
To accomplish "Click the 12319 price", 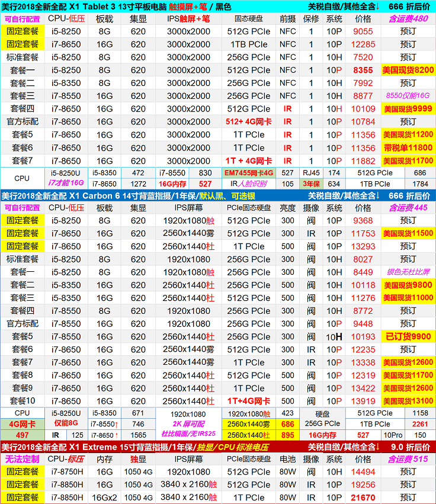I will coord(363,375).
